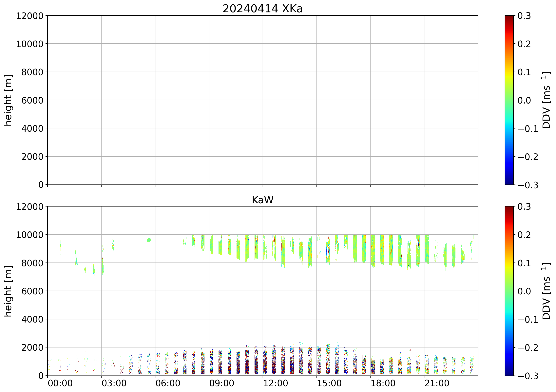Click the 18:00 time axis label

tap(383, 383)
